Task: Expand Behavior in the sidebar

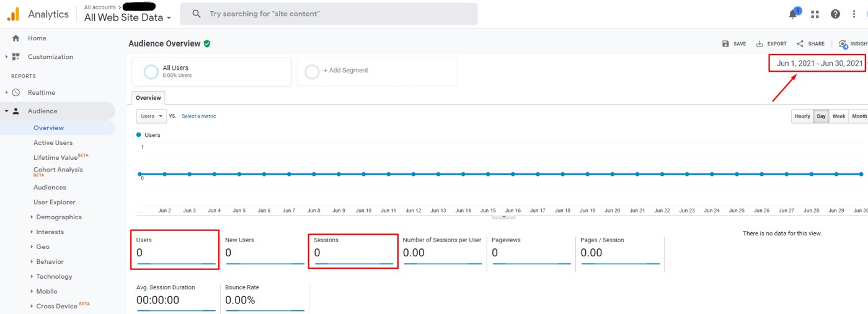Action: (x=32, y=262)
